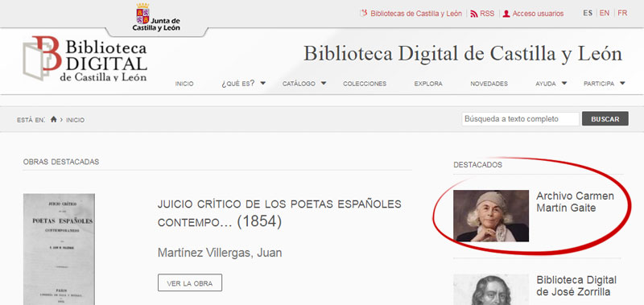
Task: Click the Bibliotecas de Castilla y León book icon
Action: tap(364, 14)
